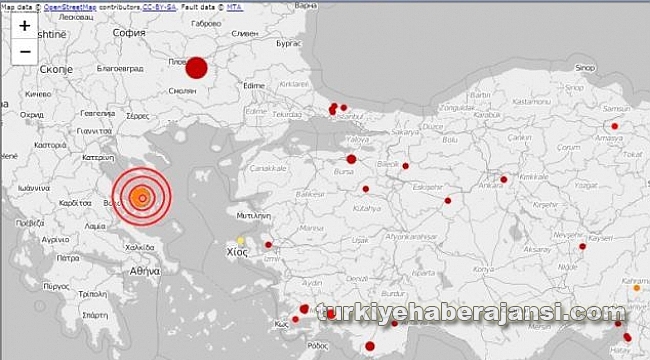
Task: Select the red marker near Samsun
Action: tap(614, 126)
